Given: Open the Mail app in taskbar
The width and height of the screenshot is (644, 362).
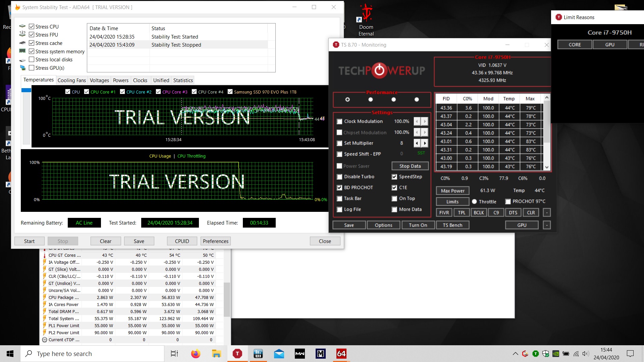Looking at the screenshot, I should [x=279, y=354].
